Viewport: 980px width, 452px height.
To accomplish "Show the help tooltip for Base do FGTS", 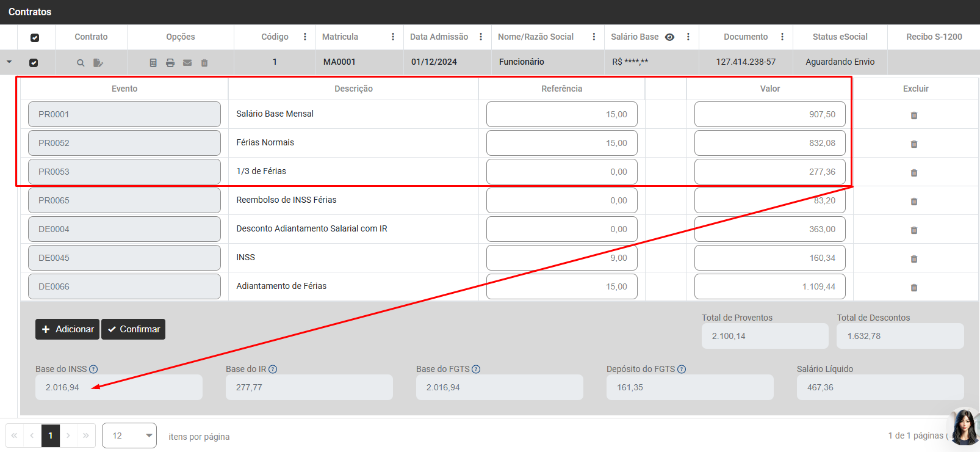I will tap(476, 370).
